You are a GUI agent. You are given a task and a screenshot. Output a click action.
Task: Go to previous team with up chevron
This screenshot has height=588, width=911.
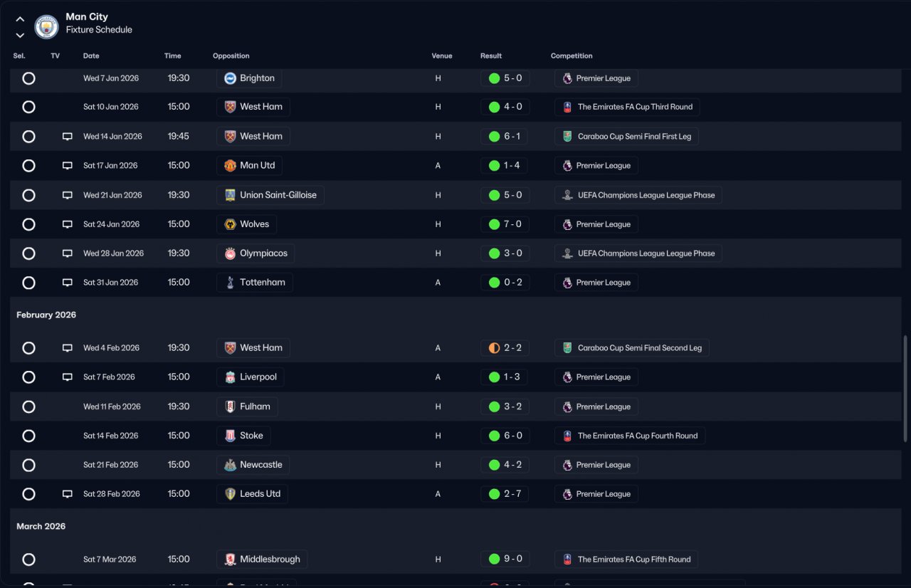pyautogui.click(x=20, y=19)
